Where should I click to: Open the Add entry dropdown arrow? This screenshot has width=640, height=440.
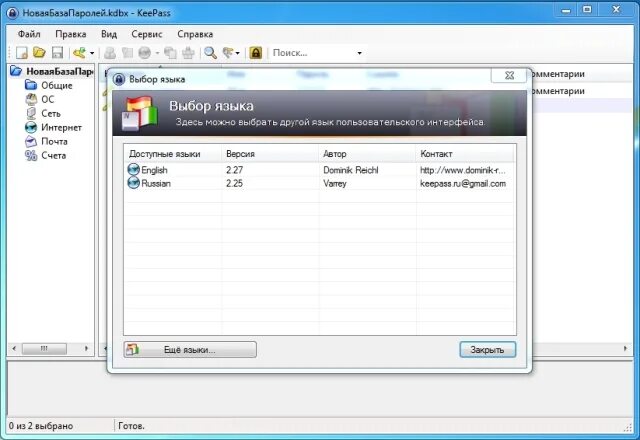(x=92, y=53)
